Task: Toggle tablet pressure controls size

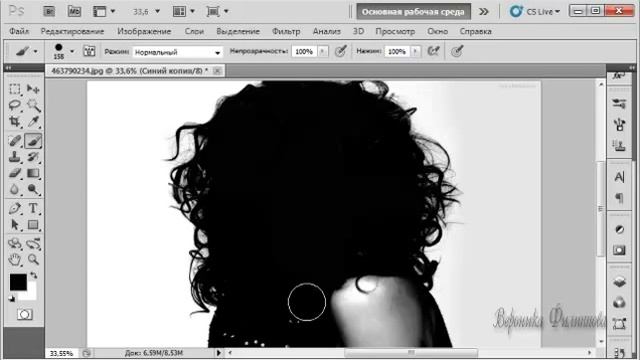Action: pos(457,51)
